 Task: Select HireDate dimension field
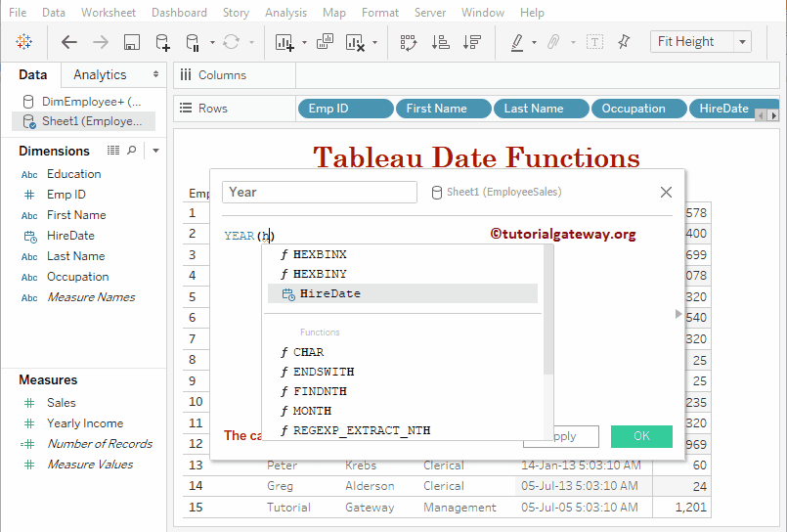pos(70,236)
